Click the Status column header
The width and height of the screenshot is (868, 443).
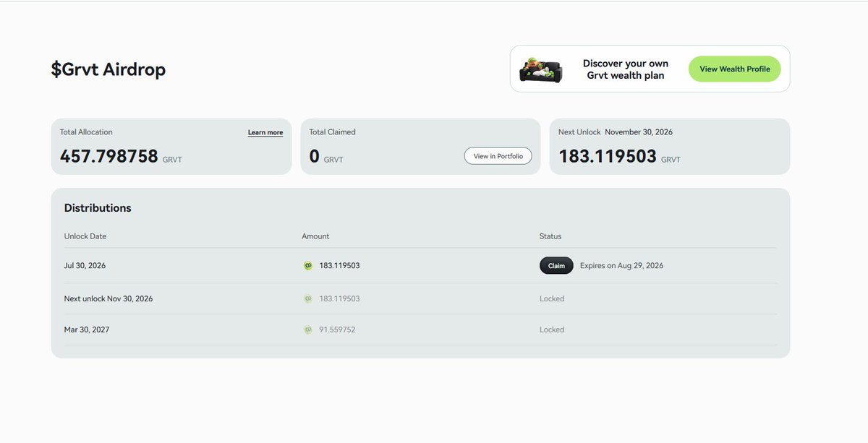pyautogui.click(x=550, y=236)
